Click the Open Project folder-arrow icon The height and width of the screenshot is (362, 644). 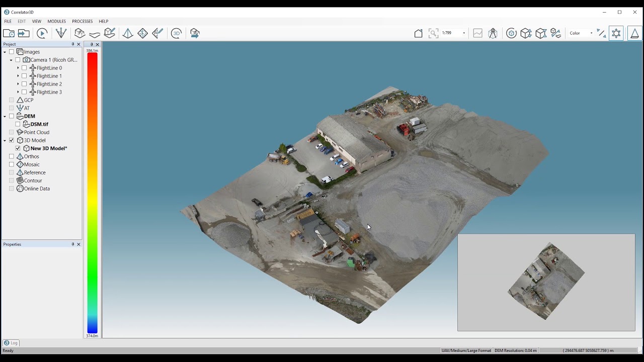pos(24,33)
